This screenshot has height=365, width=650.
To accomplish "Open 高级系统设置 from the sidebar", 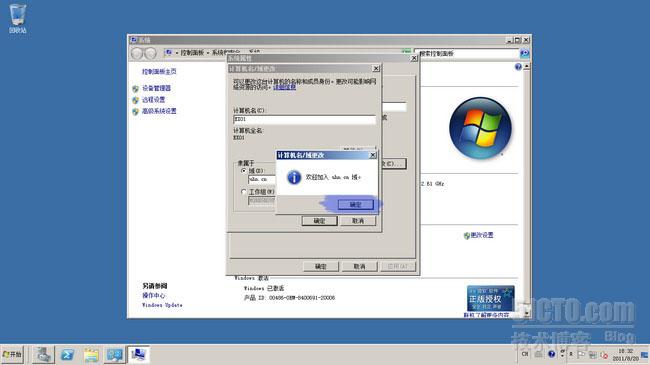I will click(x=159, y=111).
